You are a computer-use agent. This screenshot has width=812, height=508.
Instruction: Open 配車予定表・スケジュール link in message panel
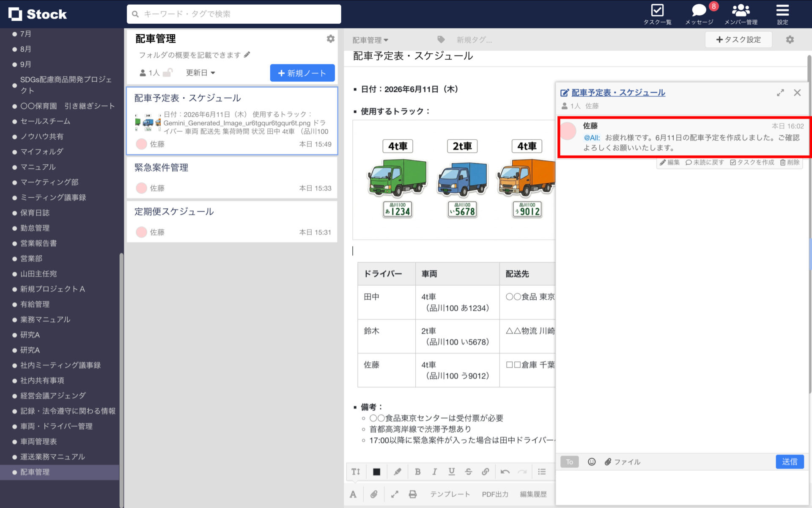pyautogui.click(x=618, y=93)
